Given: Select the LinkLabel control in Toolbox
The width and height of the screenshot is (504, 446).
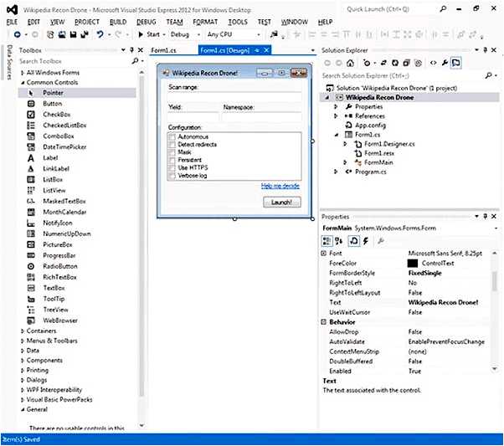Looking at the screenshot, I should click(56, 169).
